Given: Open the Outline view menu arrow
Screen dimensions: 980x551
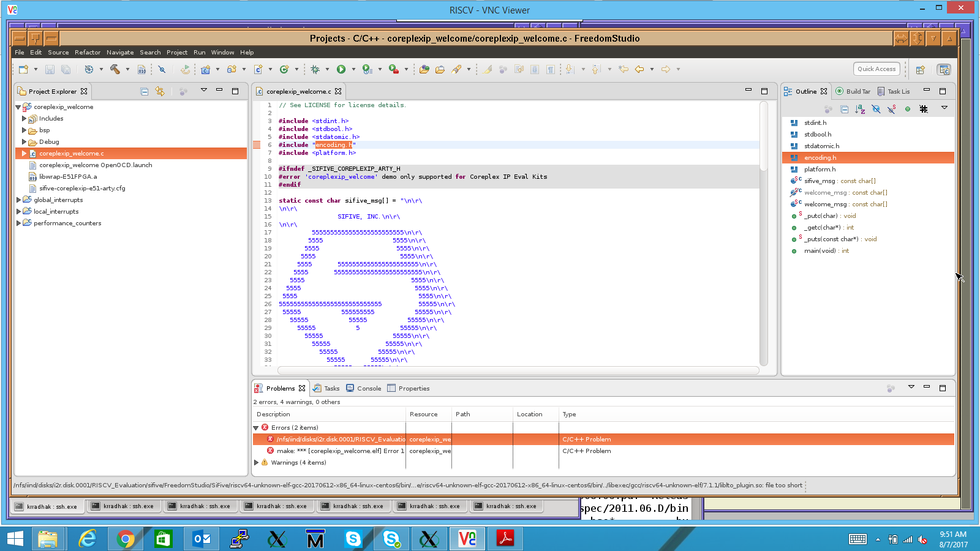Looking at the screenshot, I should click(944, 108).
